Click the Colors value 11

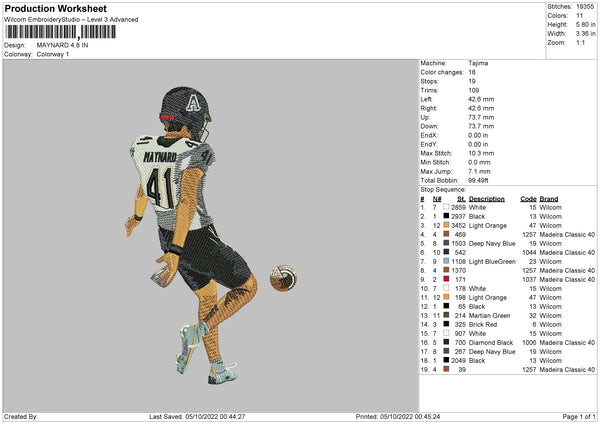(x=579, y=16)
